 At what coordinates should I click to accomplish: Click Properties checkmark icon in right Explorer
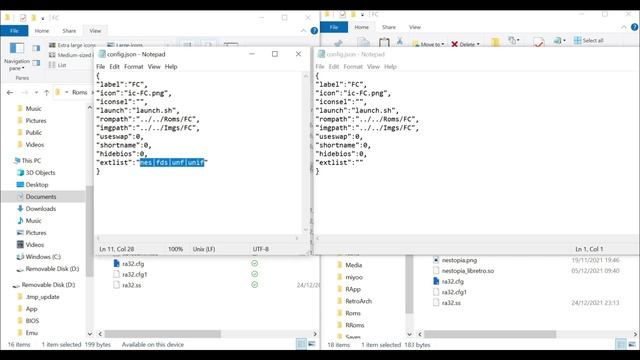pos(538,42)
